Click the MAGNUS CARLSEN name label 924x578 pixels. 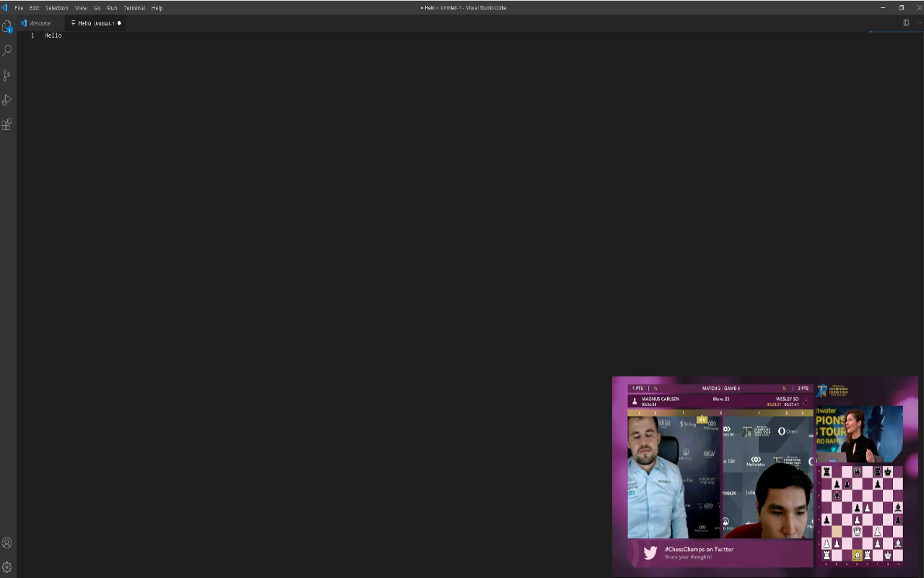661,399
